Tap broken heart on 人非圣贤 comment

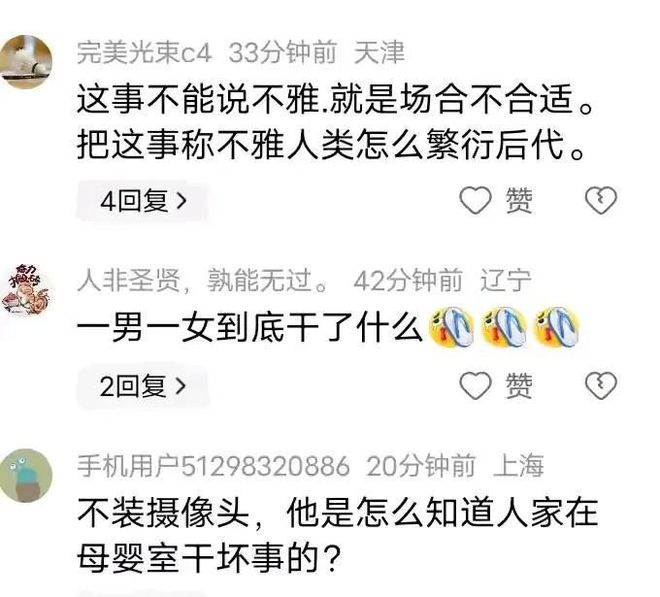[601, 385]
